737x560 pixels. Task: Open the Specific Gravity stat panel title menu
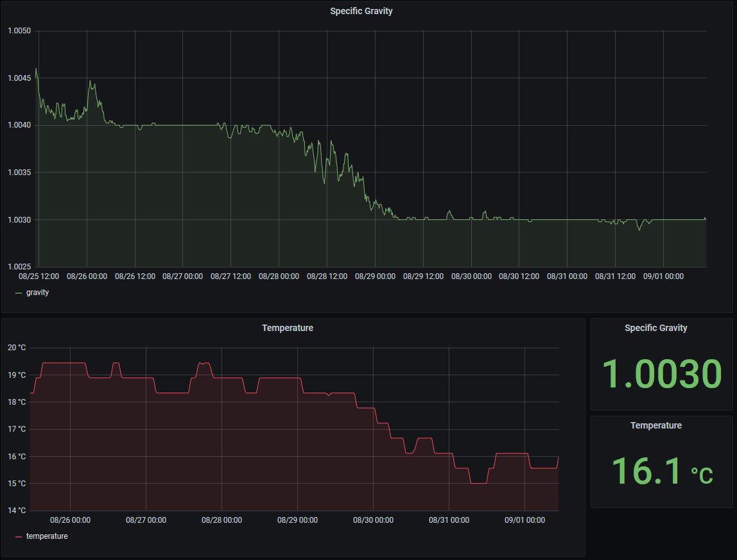pyautogui.click(x=655, y=328)
